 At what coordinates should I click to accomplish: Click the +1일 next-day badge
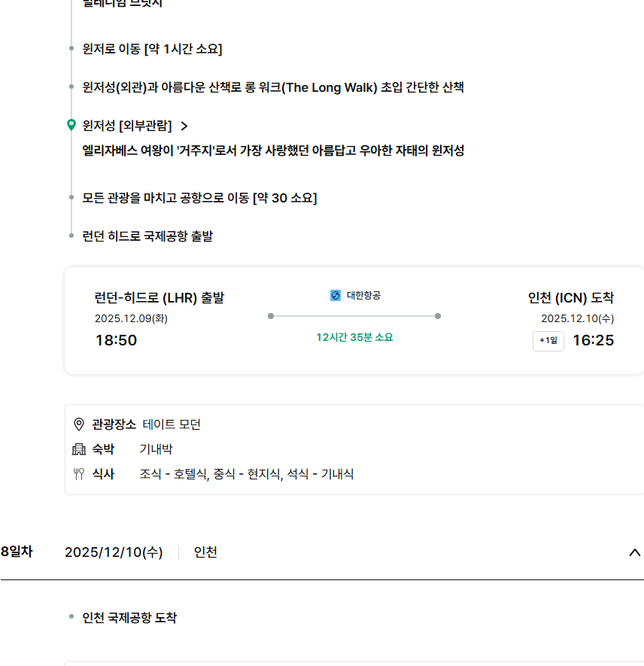click(x=548, y=341)
